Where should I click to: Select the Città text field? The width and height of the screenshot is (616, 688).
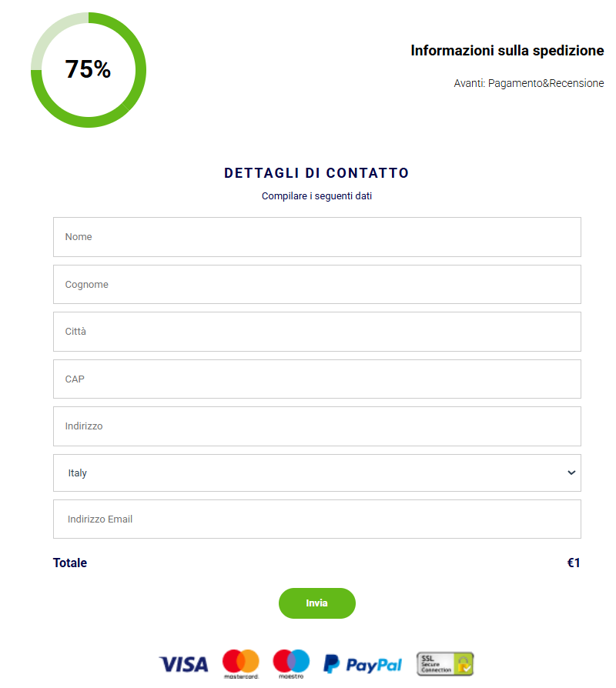coord(317,332)
